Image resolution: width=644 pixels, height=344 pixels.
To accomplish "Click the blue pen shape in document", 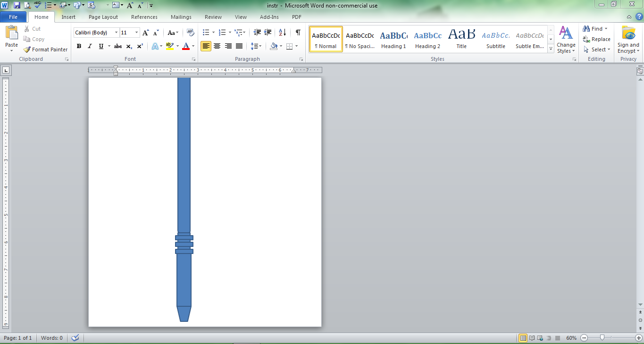I will [184, 200].
